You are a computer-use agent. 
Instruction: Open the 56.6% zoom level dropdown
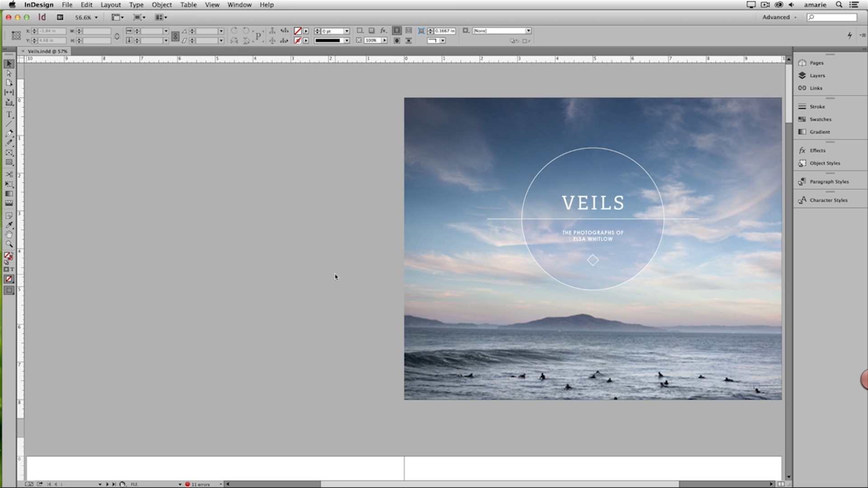point(96,18)
